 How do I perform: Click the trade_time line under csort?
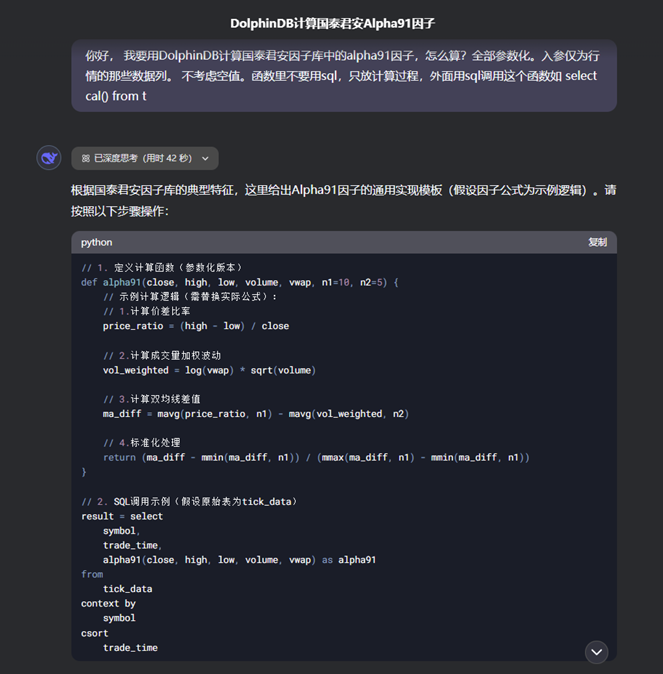click(130, 648)
